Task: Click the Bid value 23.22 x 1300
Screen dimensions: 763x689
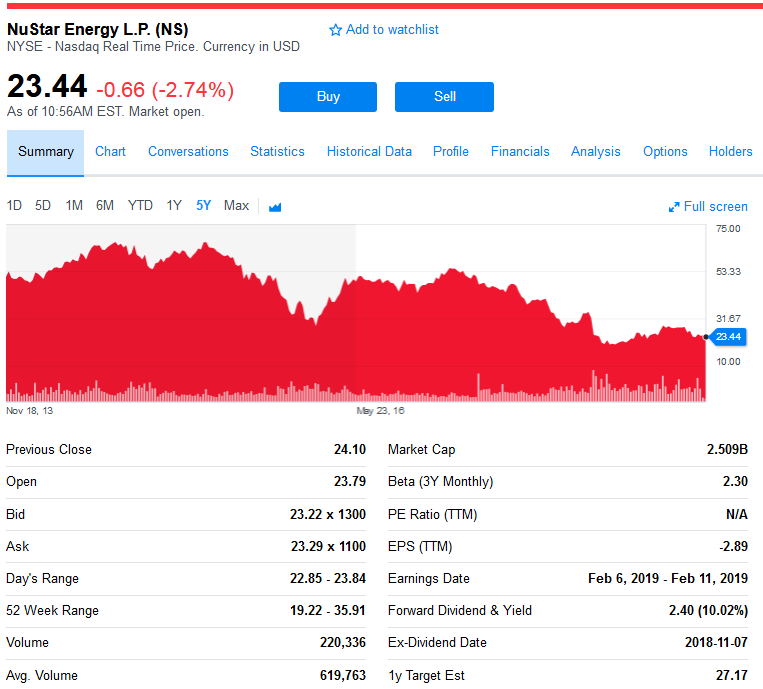Action: click(x=328, y=515)
